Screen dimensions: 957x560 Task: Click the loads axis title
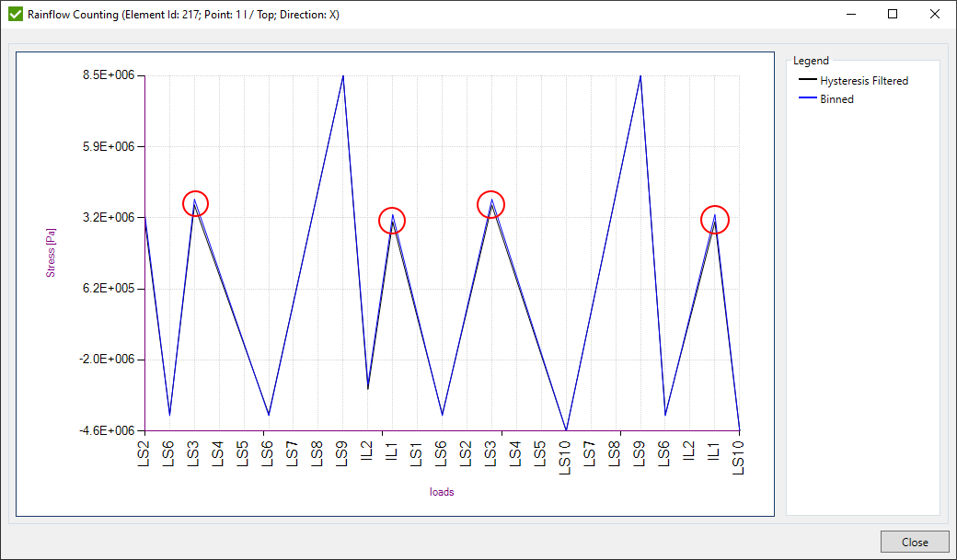click(442, 492)
